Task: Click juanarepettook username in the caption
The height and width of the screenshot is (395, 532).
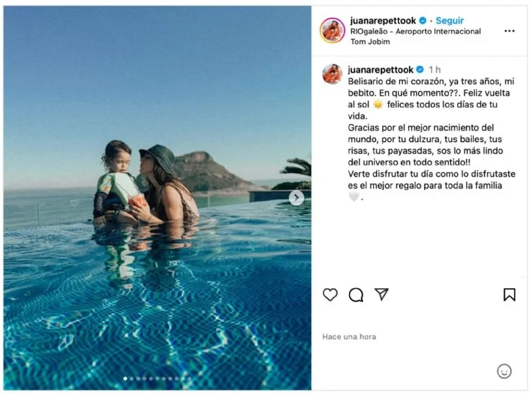Action: [381, 69]
